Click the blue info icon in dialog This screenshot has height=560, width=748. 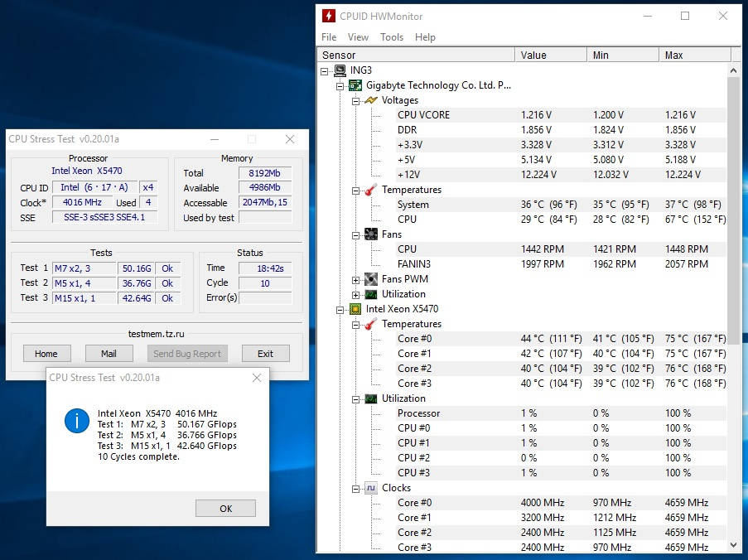click(77, 421)
